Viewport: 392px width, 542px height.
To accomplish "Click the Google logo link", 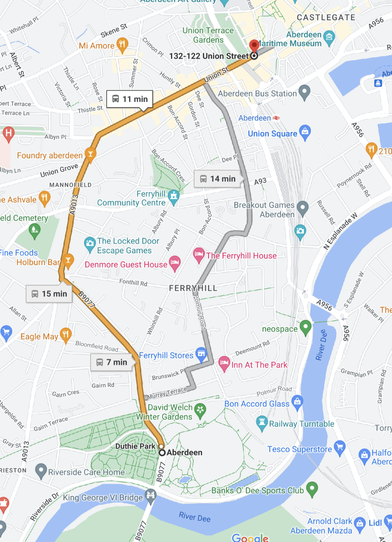I will tap(250, 538).
